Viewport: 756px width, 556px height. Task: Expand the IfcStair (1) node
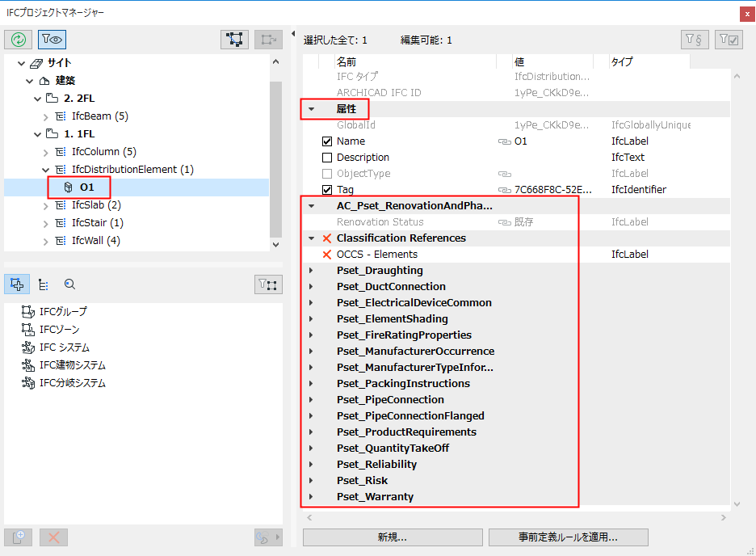46,224
